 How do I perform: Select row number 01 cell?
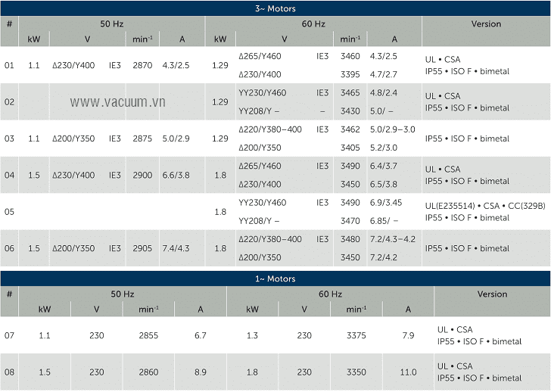point(9,66)
